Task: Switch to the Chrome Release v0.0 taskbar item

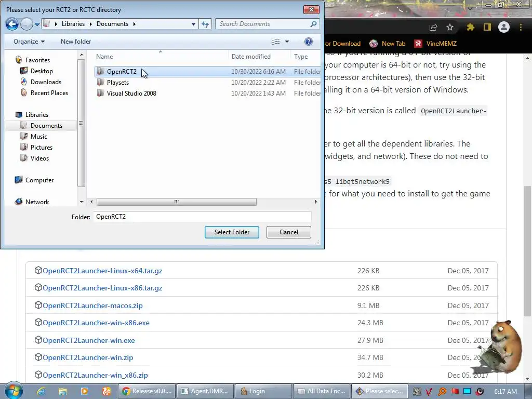Action: [147, 391]
